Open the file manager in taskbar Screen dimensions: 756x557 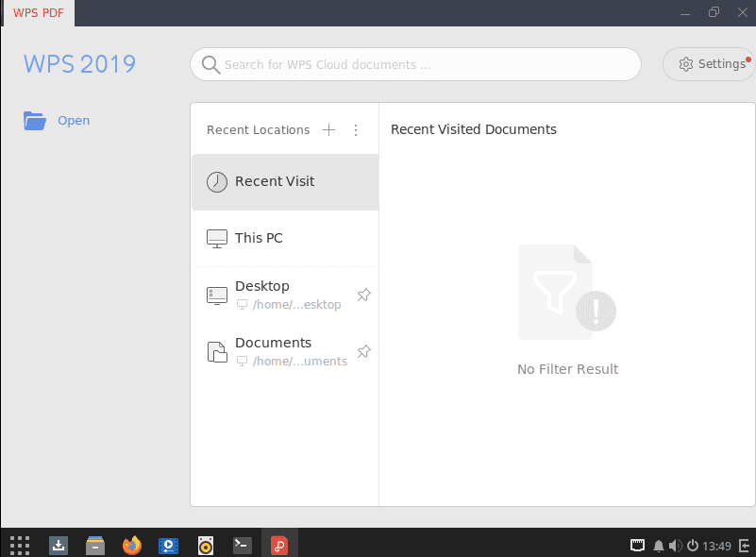[94, 545]
